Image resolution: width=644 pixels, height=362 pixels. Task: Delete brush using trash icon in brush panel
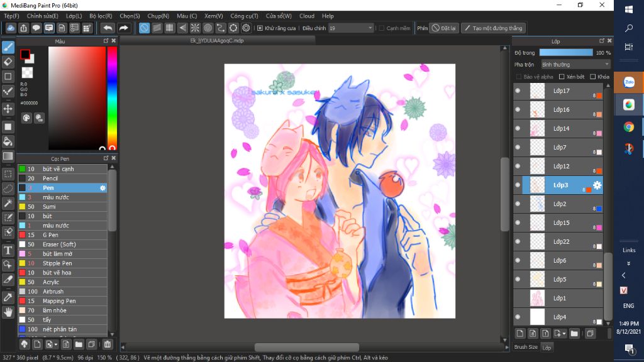click(107, 344)
